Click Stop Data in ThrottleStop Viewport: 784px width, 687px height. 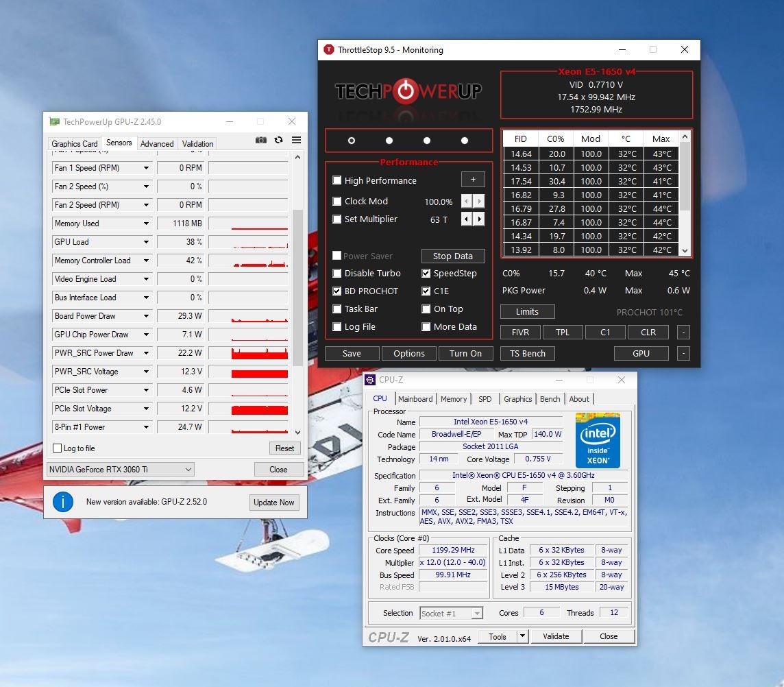[453, 256]
